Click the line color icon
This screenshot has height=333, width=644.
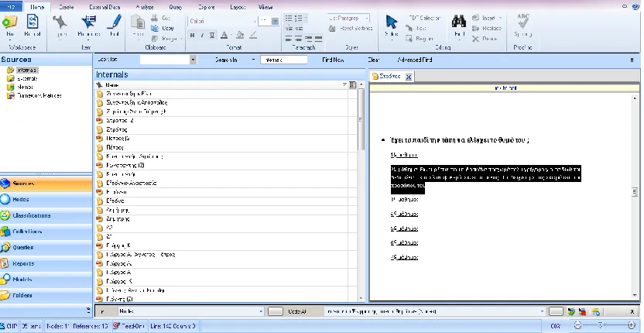253,36
